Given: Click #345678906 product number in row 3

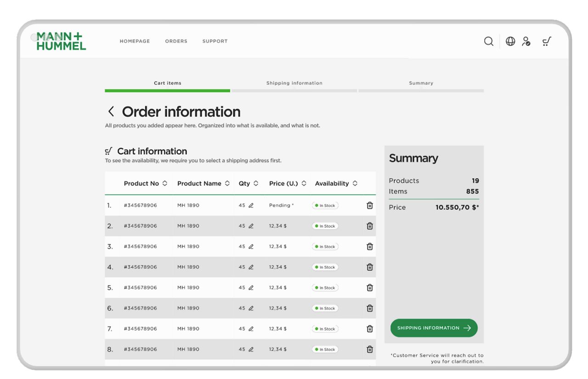Looking at the screenshot, I should (x=141, y=247).
